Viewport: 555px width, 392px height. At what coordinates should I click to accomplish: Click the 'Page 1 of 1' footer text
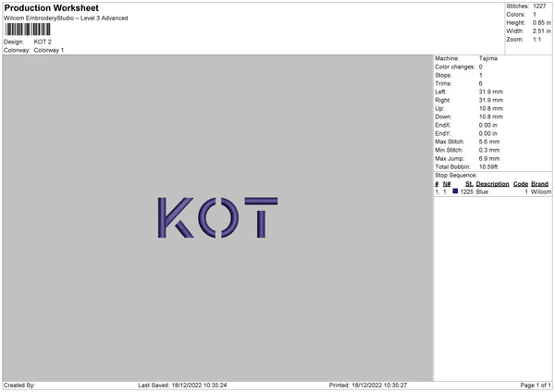pos(536,386)
